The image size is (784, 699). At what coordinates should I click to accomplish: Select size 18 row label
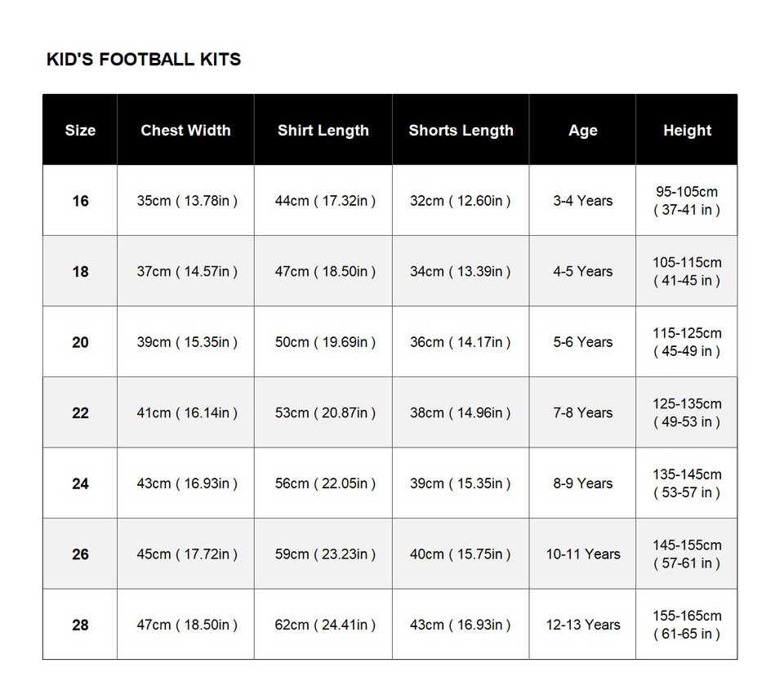point(80,271)
